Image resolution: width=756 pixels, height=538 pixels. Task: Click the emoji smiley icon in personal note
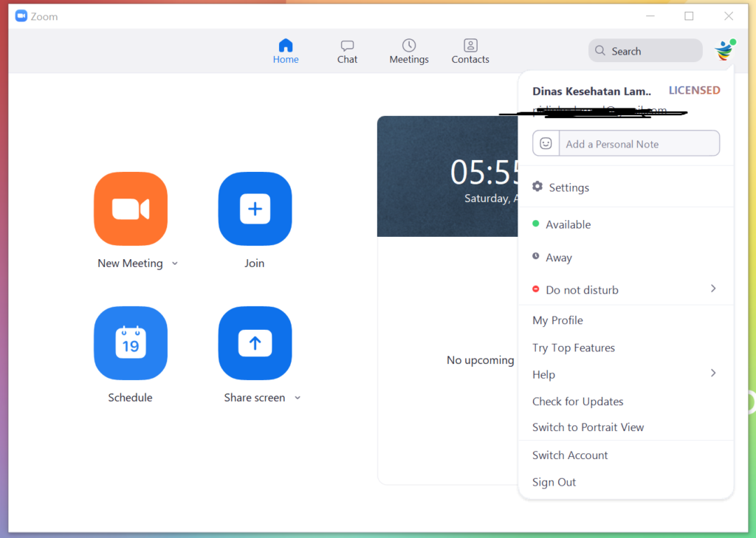coord(546,144)
